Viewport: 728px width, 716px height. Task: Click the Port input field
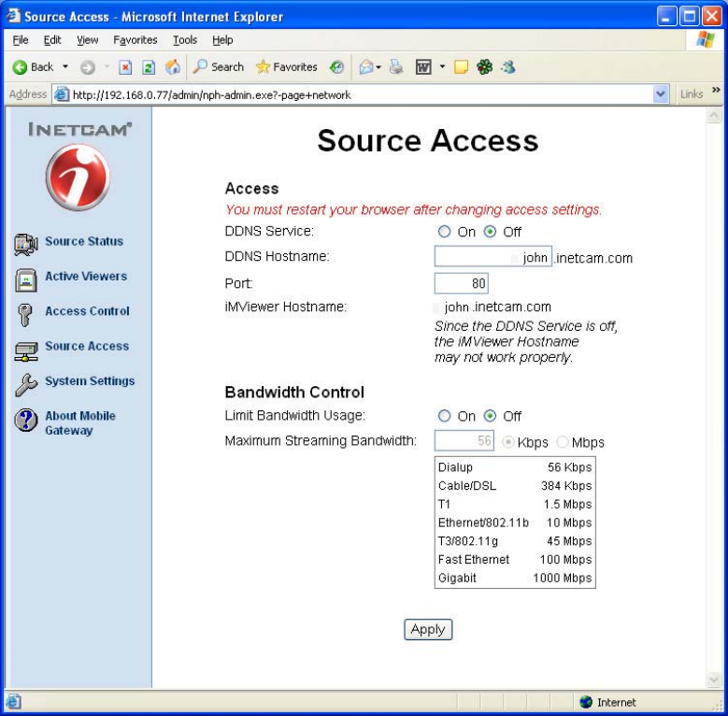(461, 283)
